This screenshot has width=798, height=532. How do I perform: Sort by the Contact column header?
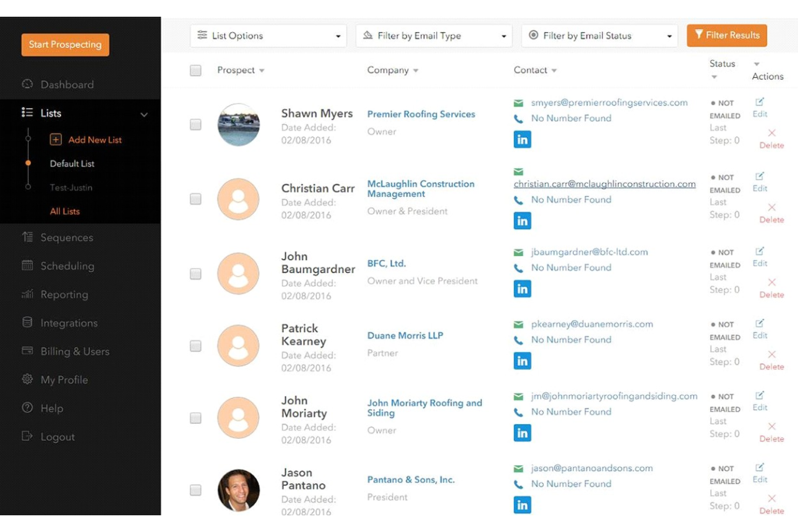click(535, 70)
